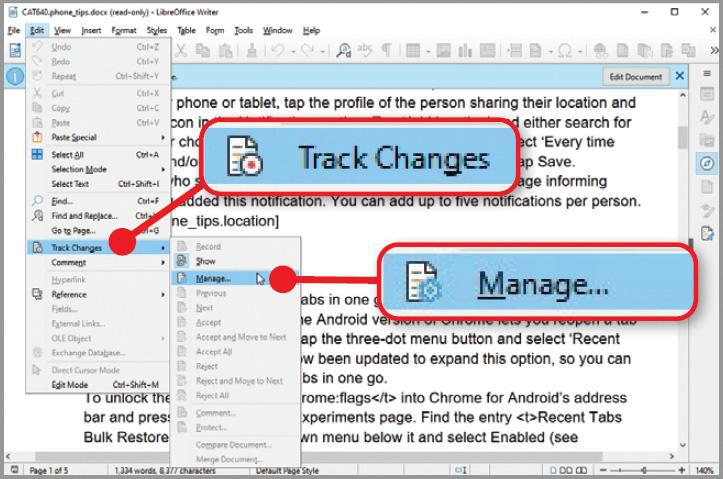Click the Insert Footnote toolbar icon
The width and height of the screenshot is (723, 479).
(x=622, y=50)
